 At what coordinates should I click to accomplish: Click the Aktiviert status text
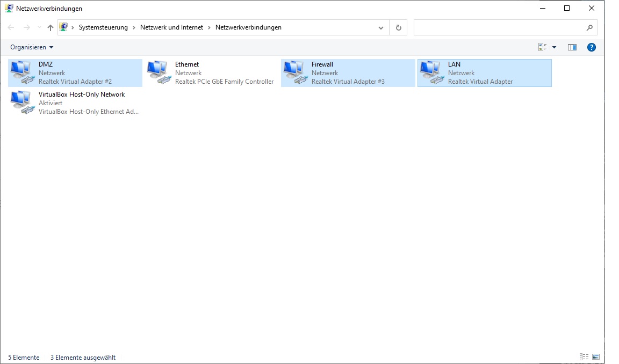pyautogui.click(x=51, y=103)
